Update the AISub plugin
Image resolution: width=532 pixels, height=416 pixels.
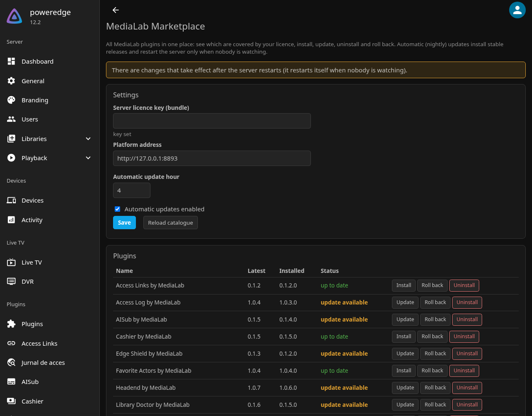(405, 319)
